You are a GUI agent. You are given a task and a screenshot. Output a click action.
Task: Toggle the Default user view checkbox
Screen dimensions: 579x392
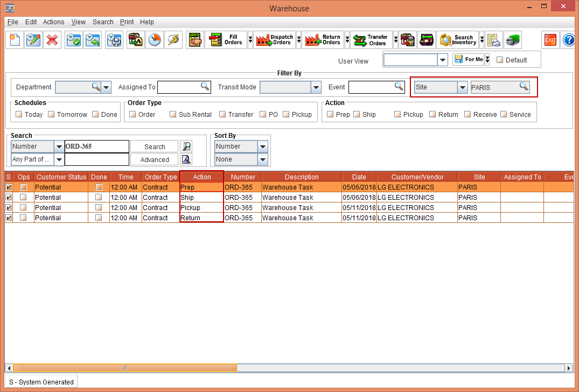(500, 60)
